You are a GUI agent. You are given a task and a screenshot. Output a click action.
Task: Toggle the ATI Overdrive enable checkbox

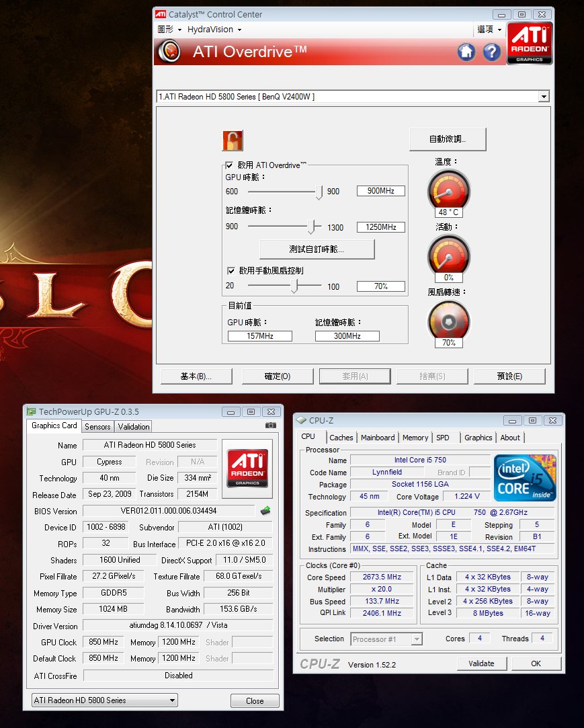click(x=229, y=165)
